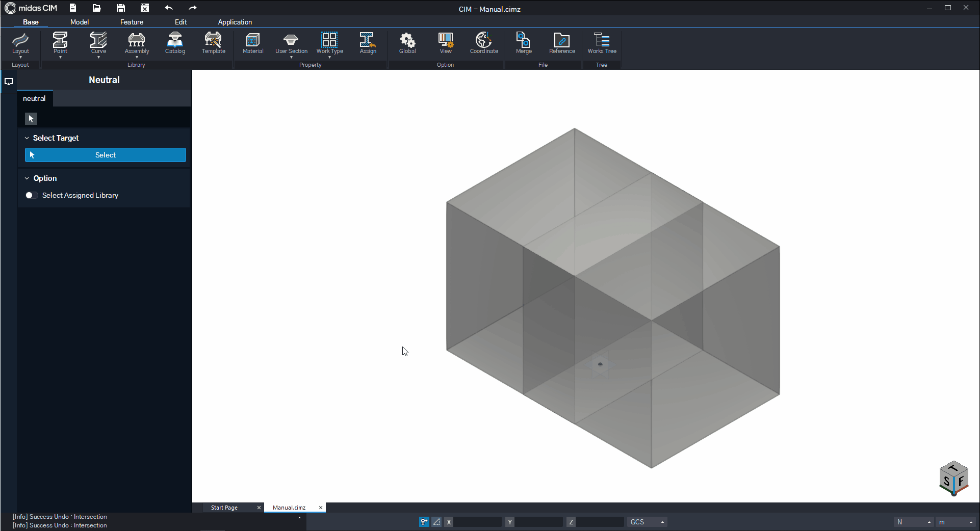Open the User Section property tool

tap(291, 43)
